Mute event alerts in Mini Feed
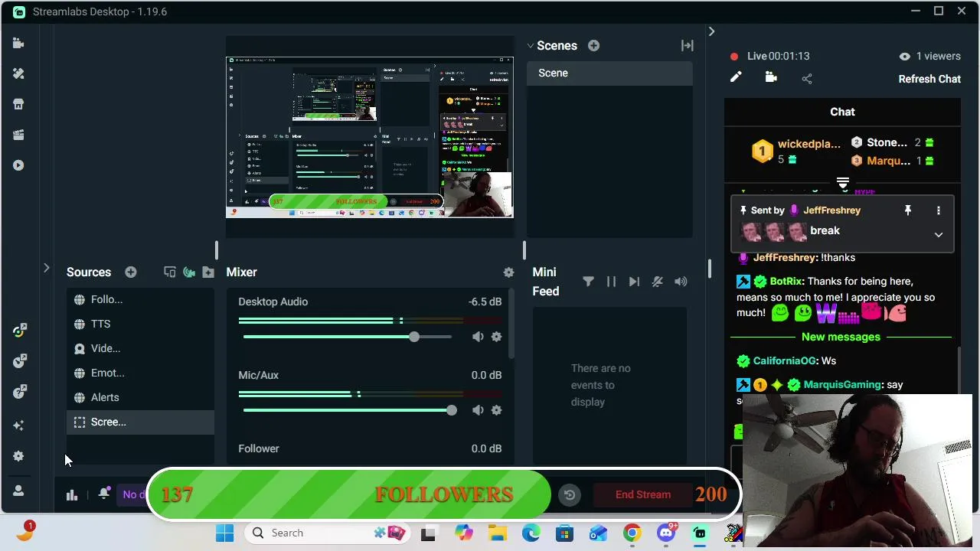Image resolution: width=980 pixels, height=551 pixels. tap(657, 282)
